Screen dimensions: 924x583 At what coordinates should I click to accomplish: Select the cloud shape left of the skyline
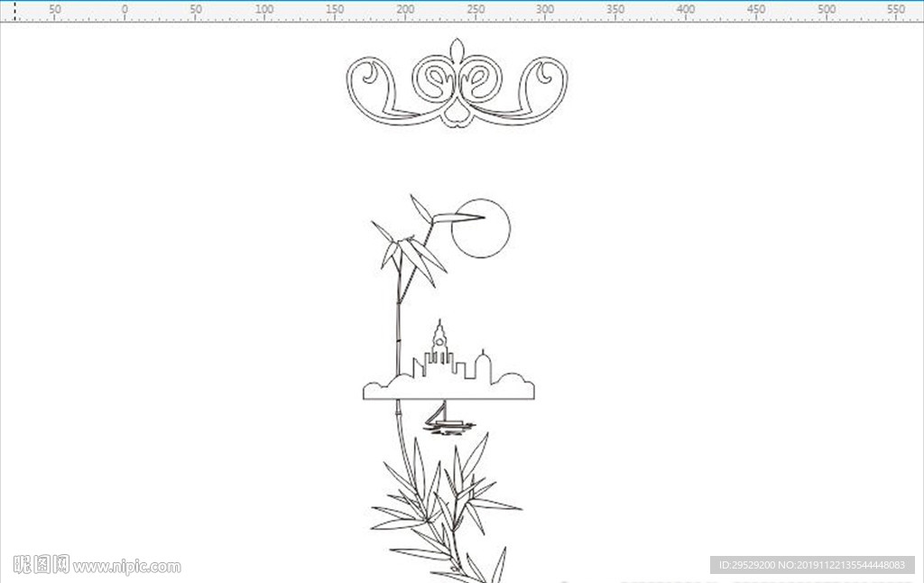click(388, 386)
